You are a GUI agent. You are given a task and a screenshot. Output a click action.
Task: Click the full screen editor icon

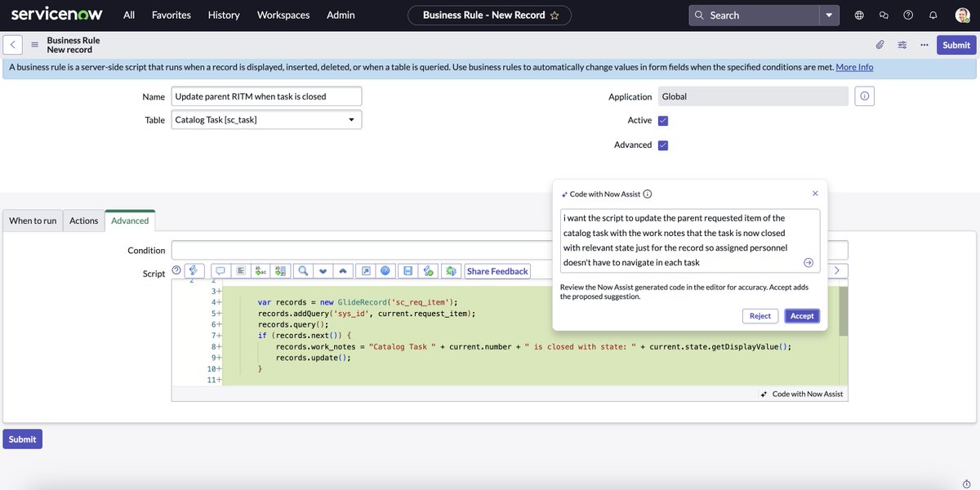click(x=366, y=271)
